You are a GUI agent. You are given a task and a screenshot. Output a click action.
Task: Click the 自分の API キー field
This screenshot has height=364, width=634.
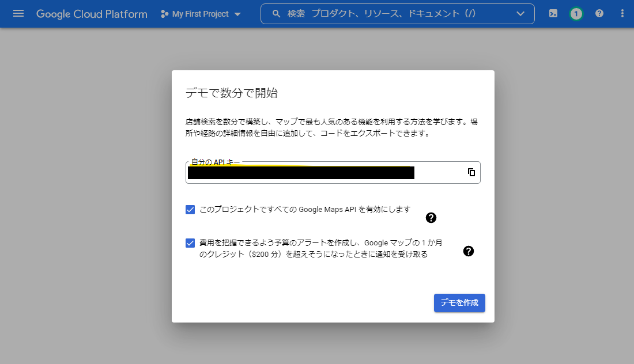pos(333,173)
